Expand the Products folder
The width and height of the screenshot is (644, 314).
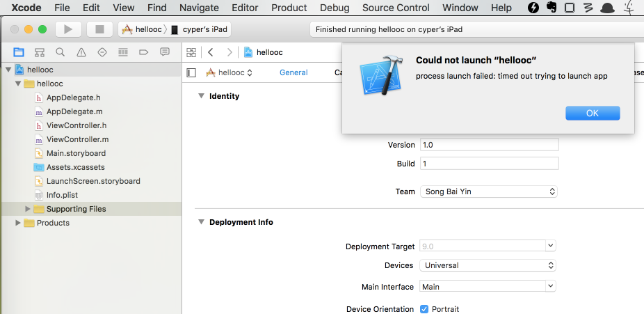click(x=18, y=223)
